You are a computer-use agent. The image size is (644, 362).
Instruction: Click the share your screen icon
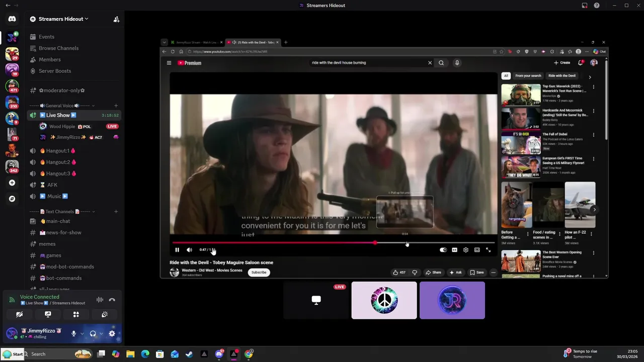48,314
